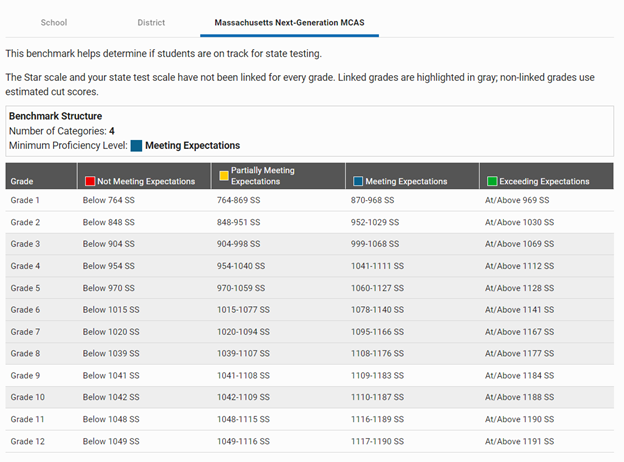
Task: Click cell '764-869 SS'
Action: (238, 200)
